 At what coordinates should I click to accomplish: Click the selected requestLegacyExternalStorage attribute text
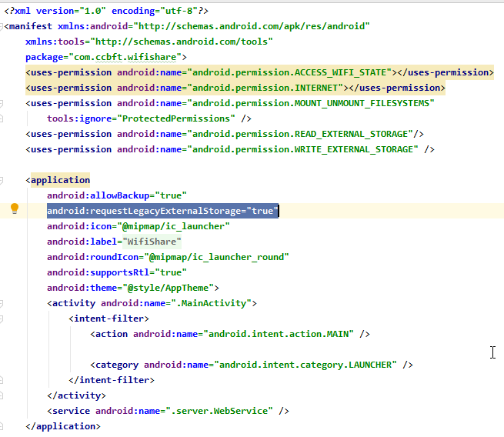coord(162,211)
